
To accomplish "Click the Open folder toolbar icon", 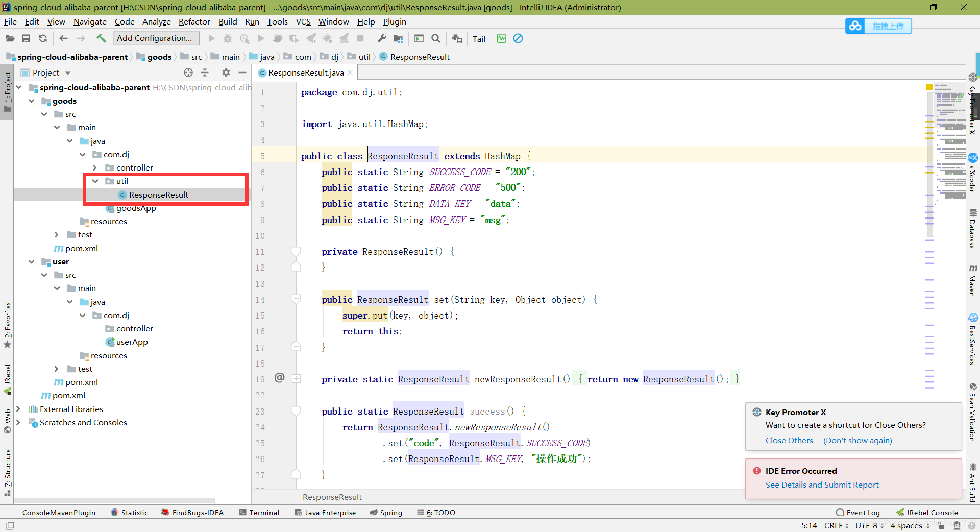I will (10, 38).
